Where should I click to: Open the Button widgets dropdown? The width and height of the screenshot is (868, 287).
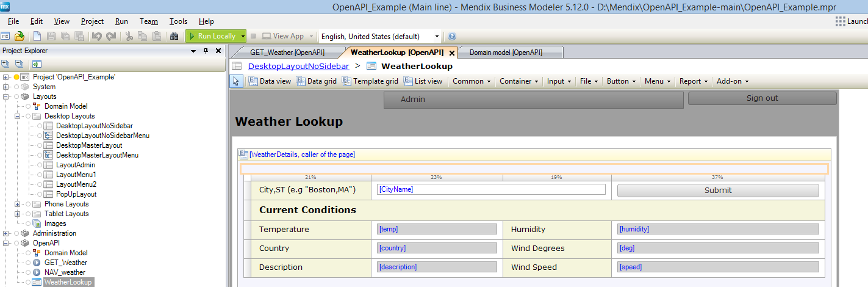point(621,81)
